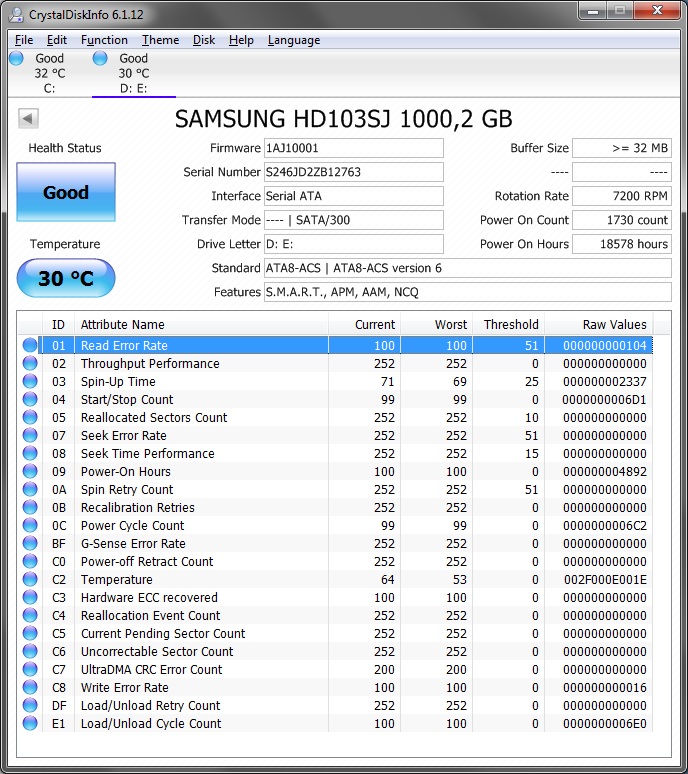
Task: Click the Power On Hours value
Action: [x=622, y=244]
